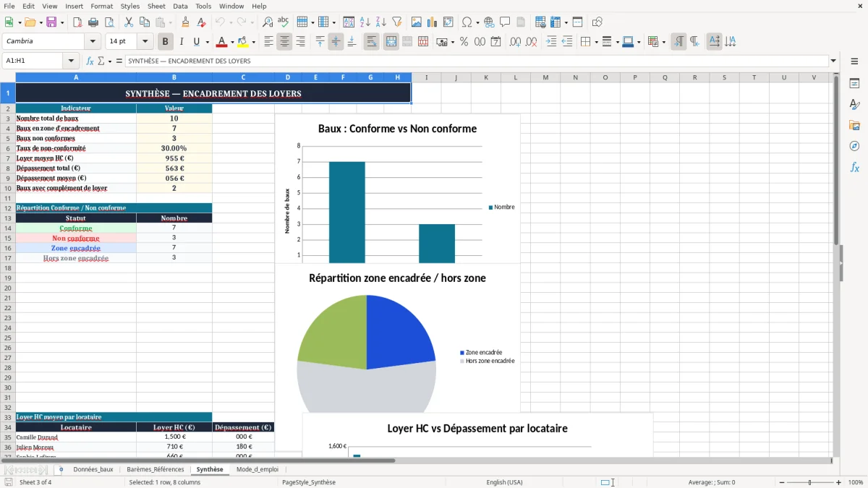Insert a special character (Omega icon)

pyautogui.click(x=467, y=22)
